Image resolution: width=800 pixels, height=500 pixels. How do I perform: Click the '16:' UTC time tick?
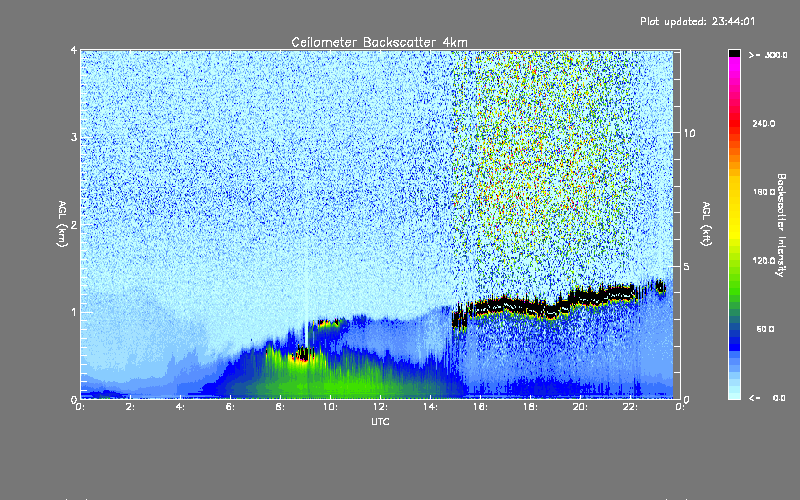tap(480, 407)
